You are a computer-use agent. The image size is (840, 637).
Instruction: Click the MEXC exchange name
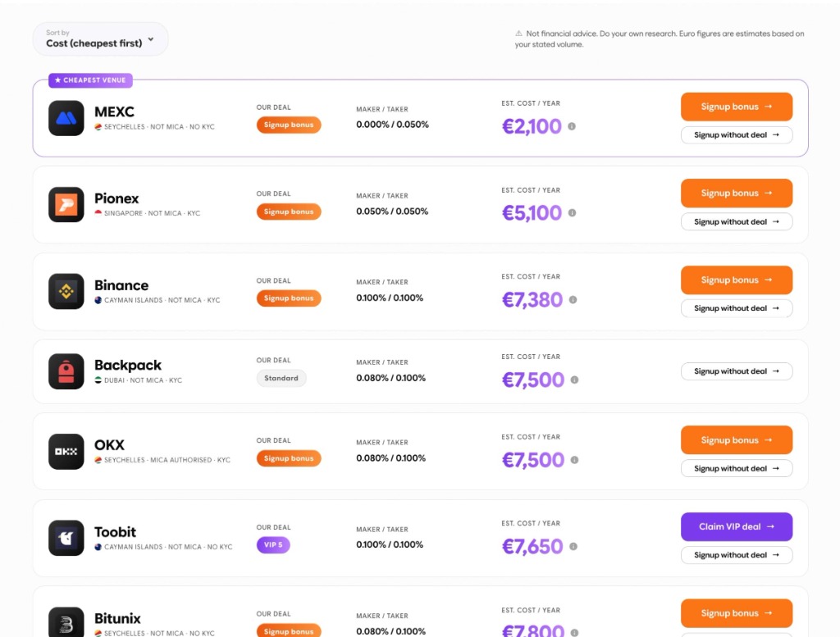click(x=114, y=111)
